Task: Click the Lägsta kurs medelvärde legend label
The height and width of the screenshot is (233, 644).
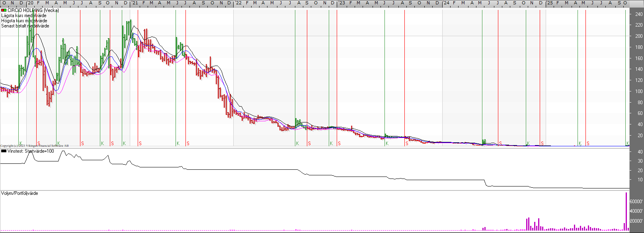Action: [23, 16]
